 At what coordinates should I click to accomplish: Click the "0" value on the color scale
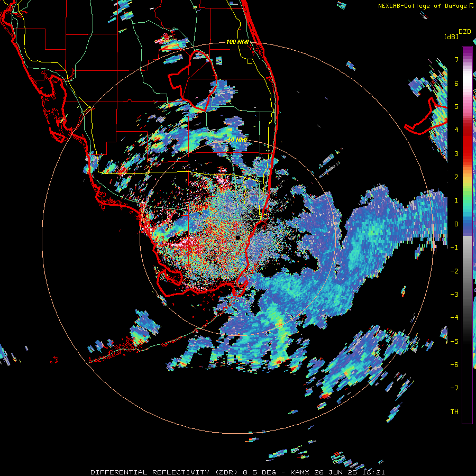pos(456,224)
